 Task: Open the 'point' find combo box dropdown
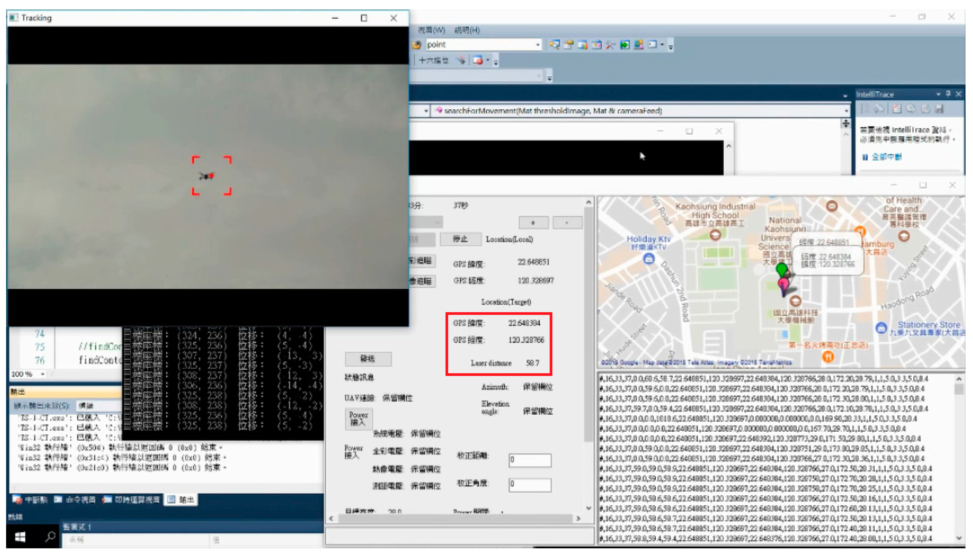pyautogui.click(x=538, y=45)
